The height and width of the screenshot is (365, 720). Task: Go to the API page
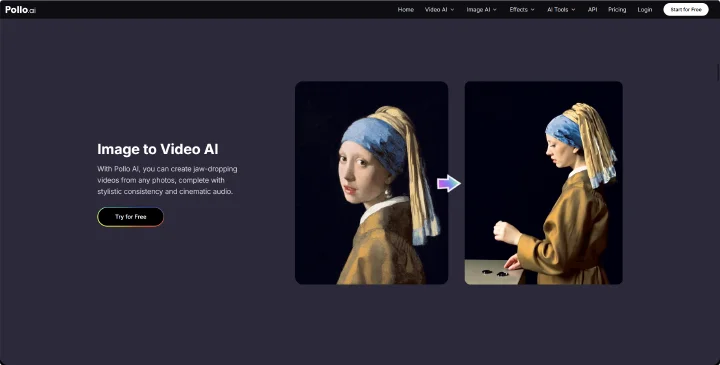coord(592,10)
